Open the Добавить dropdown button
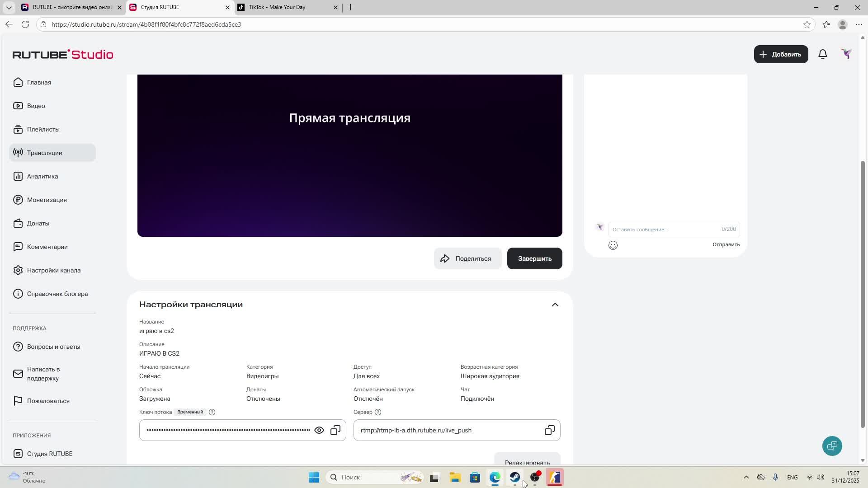 tap(781, 54)
